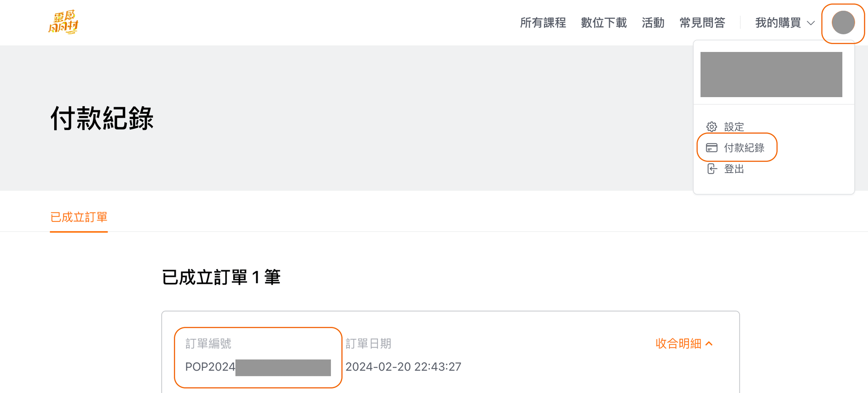Click 登出 to sign out
Screen dimensions: 868x393
pos(734,169)
